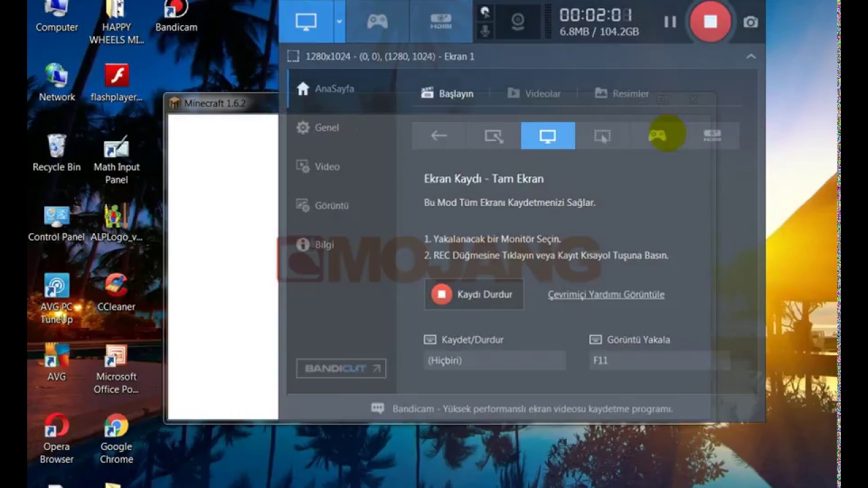Select HDMI device mode in mode row
The height and width of the screenshot is (488, 868).
712,136
